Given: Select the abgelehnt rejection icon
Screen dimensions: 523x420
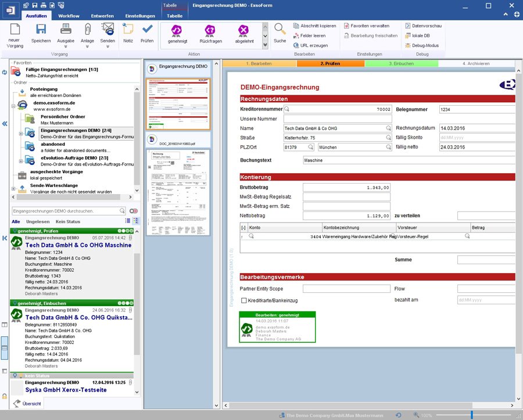Looking at the screenshot, I should [x=243, y=31].
